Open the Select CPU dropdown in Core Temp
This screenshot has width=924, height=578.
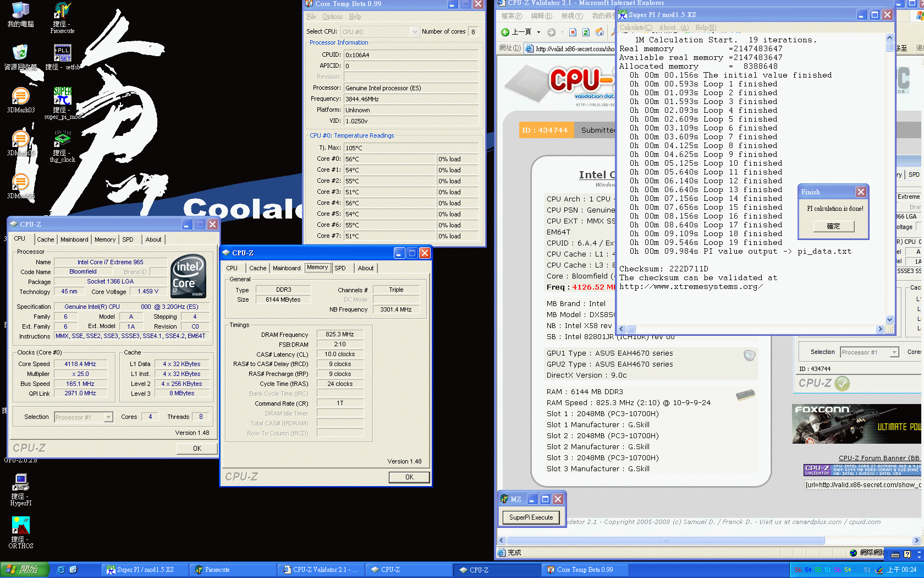click(x=415, y=32)
